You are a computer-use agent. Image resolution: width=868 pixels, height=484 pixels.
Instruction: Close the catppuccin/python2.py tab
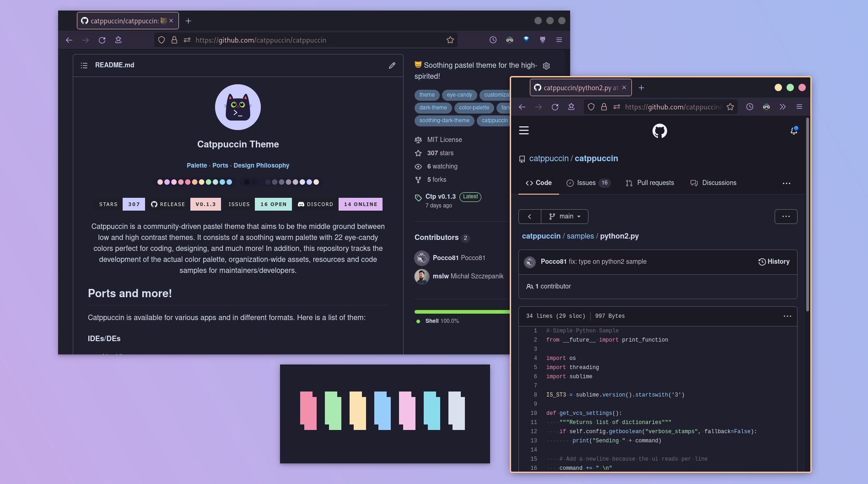624,87
